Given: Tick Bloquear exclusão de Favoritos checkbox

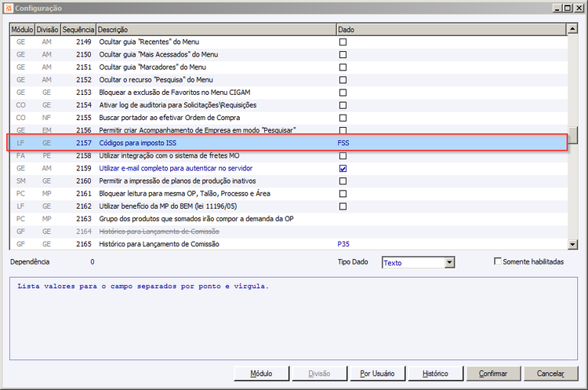Looking at the screenshot, I should (343, 93).
